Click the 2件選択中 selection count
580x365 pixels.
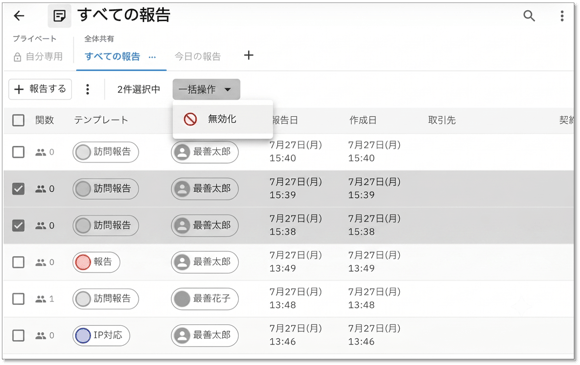(139, 89)
